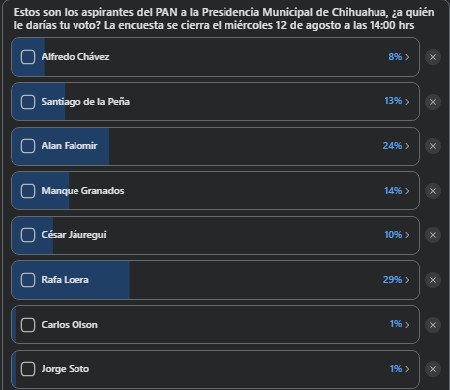Select the Alan Falomir checkbox
Viewport: 450px width, 390px height.
(x=28, y=146)
